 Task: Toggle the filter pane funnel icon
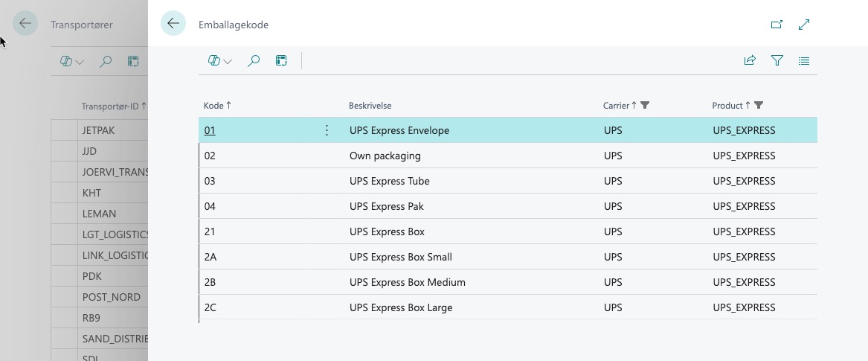[x=777, y=61]
